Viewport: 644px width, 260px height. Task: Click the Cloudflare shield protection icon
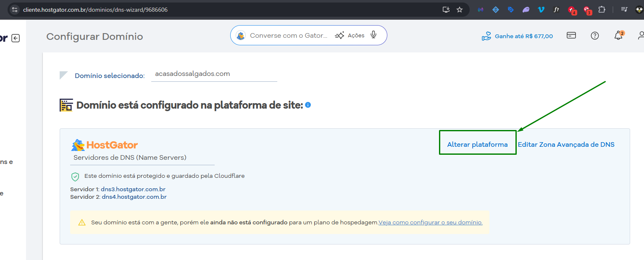75,177
